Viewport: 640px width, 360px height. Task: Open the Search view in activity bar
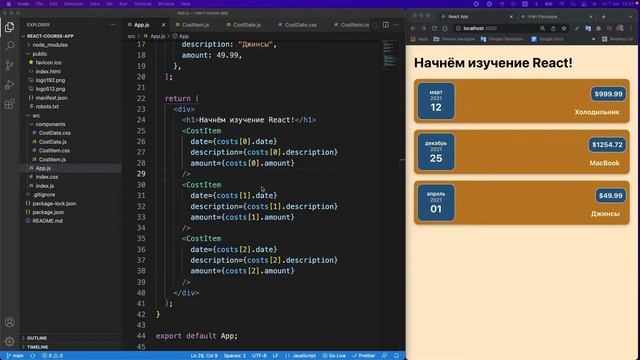coord(9,46)
